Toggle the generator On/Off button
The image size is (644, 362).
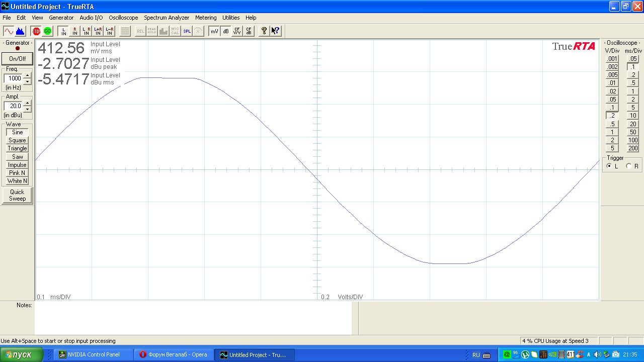coord(17,59)
